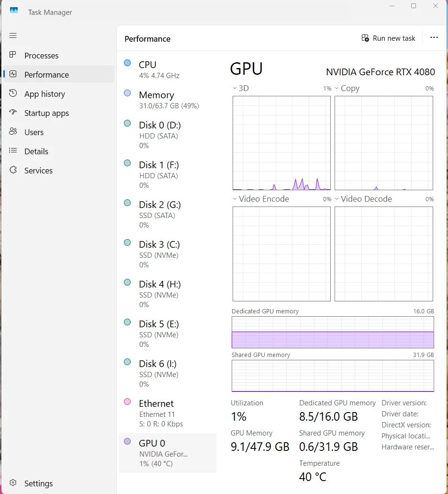Switch to the Processes page
This screenshot has height=494, width=448.
pyautogui.click(x=59, y=56)
